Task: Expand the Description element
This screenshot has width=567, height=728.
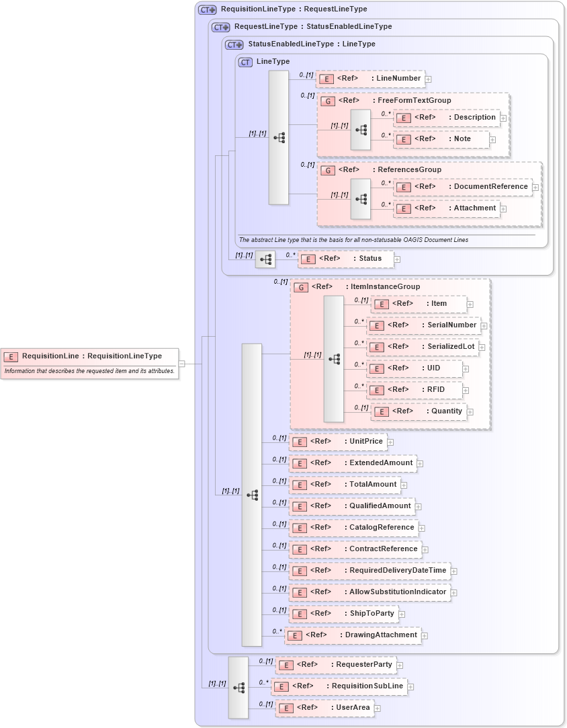Action: [x=502, y=118]
